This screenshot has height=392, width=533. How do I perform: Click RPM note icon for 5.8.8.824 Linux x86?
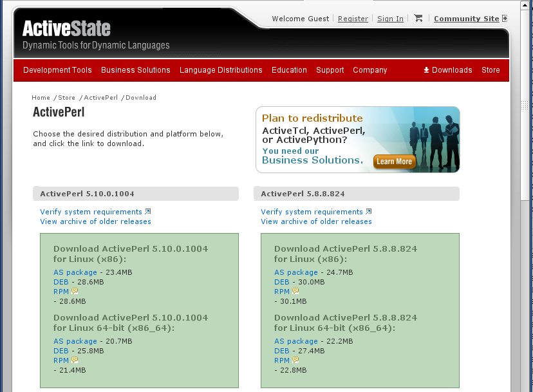point(295,291)
